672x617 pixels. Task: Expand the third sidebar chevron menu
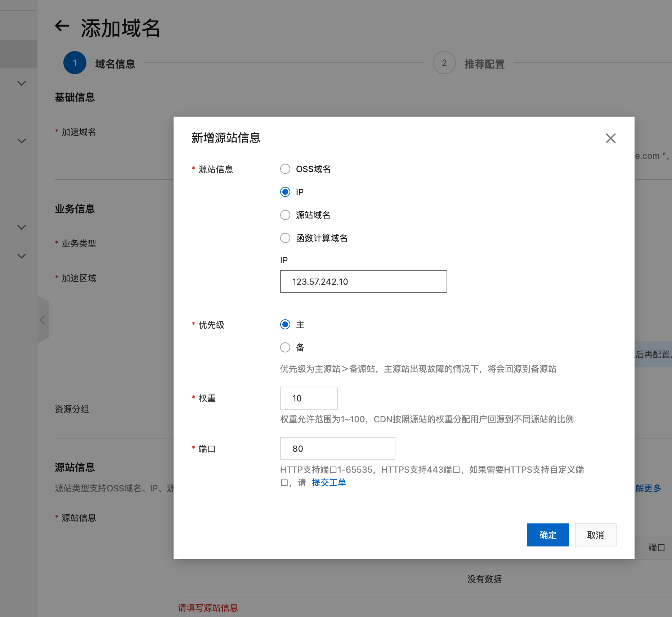coord(22,227)
